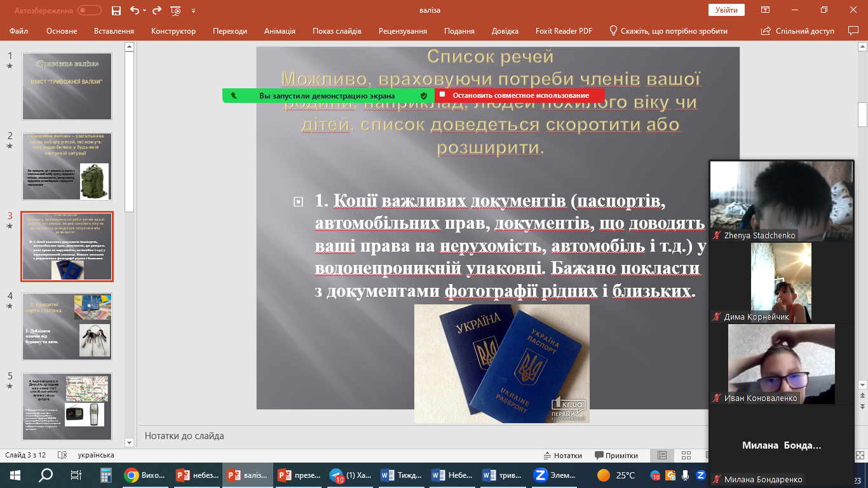This screenshot has height=488, width=868.
Task: Start slideshow from beginning icon
Action: [177, 10]
